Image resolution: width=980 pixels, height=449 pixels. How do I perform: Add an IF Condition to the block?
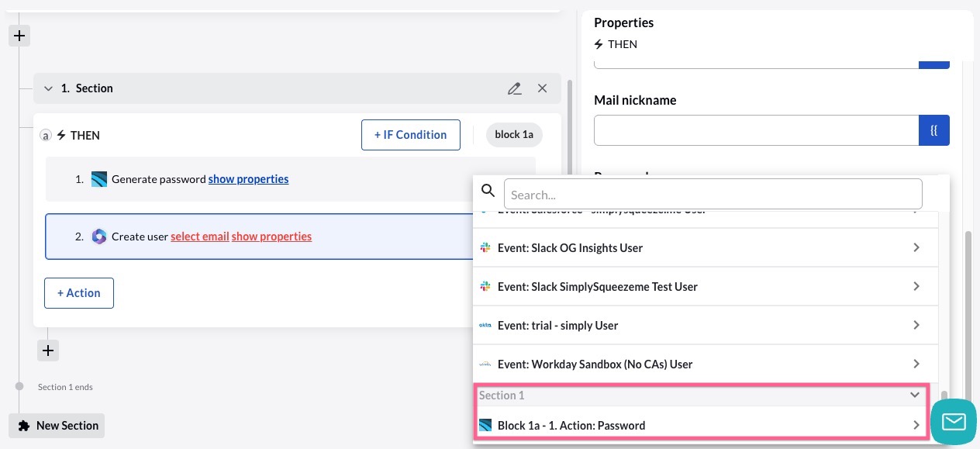tap(411, 135)
